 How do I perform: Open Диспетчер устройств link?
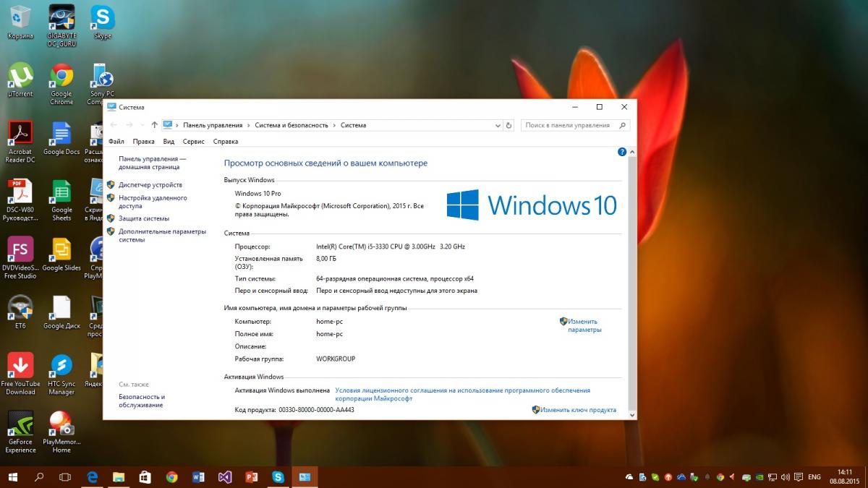click(150, 185)
